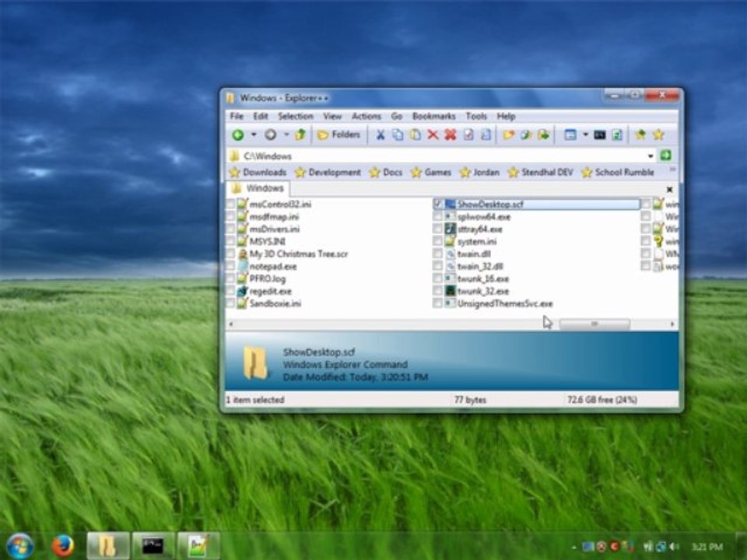Open the Tools menu
Viewport: 747px width, 560px height.
(x=476, y=116)
